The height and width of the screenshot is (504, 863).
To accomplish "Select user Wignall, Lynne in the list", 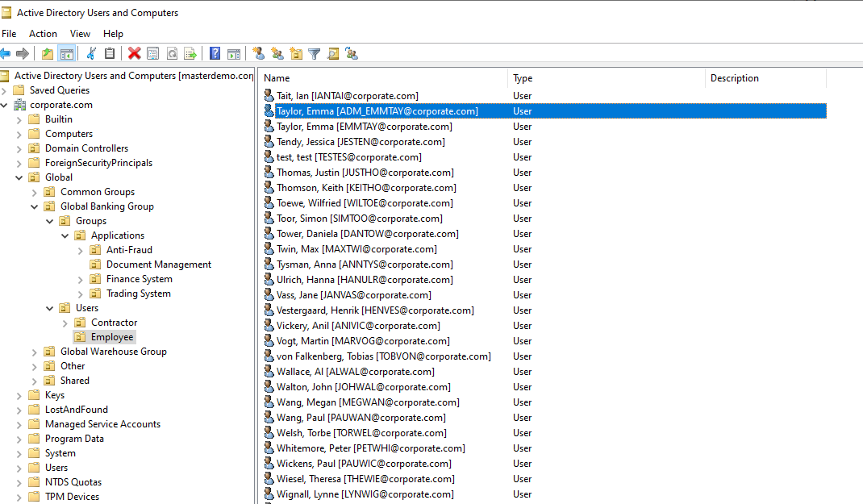I will [365, 494].
